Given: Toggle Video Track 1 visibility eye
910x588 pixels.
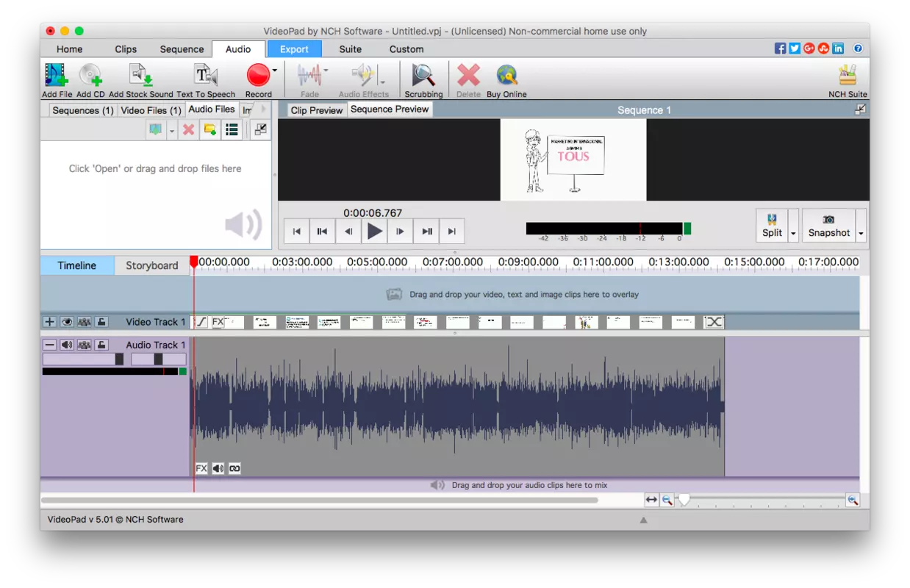Looking at the screenshot, I should [x=67, y=322].
